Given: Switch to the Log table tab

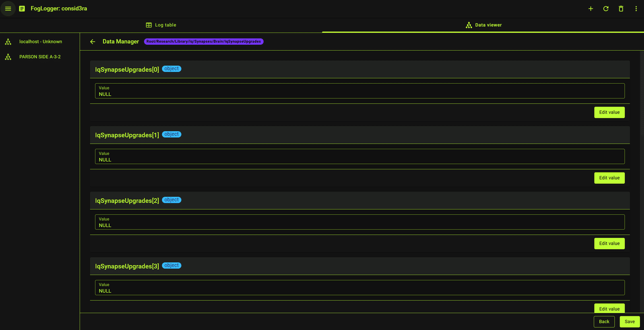Looking at the screenshot, I should [x=161, y=25].
